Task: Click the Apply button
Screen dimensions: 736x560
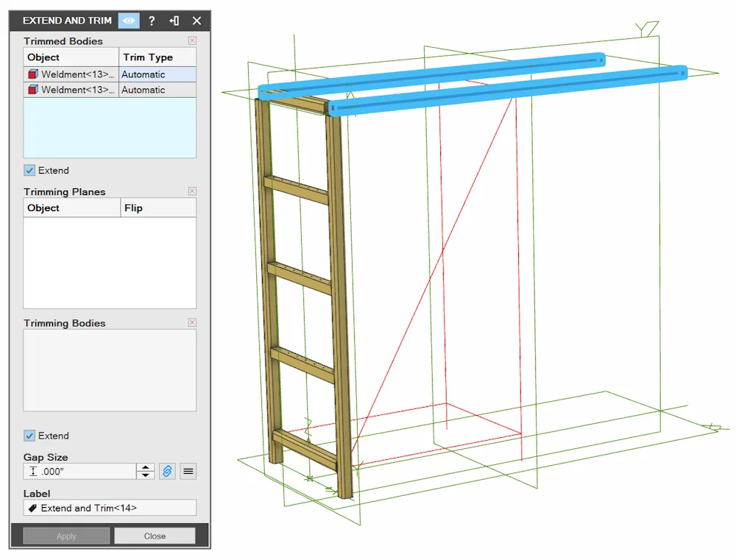Action: click(66, 536)
